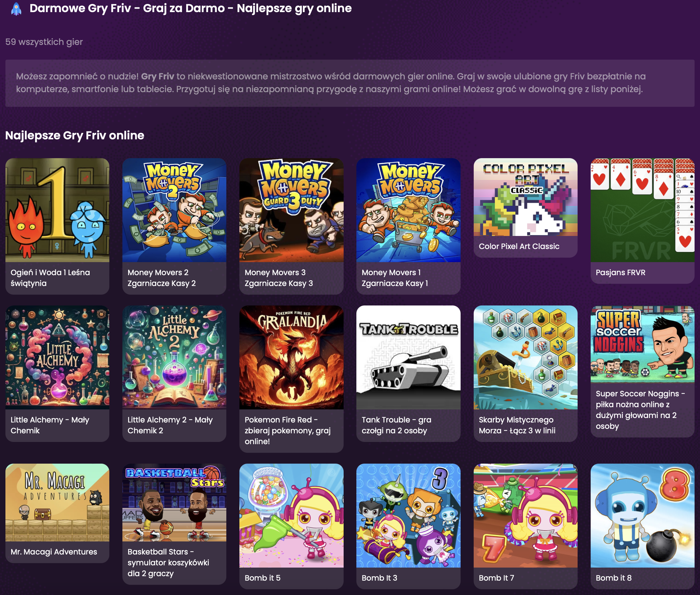Select the Bomb It 3 game image
Viewport: 700px width, 595px height.
click(408, 515)
